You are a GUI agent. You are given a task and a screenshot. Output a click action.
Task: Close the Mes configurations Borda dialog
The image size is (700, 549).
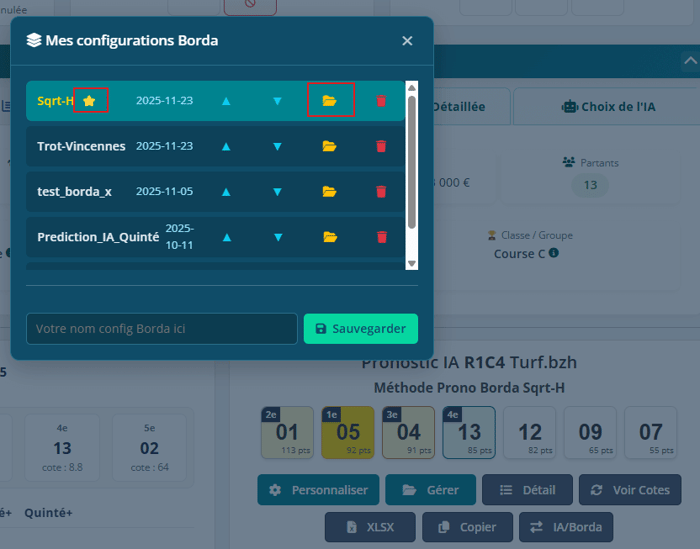point(407,41)
